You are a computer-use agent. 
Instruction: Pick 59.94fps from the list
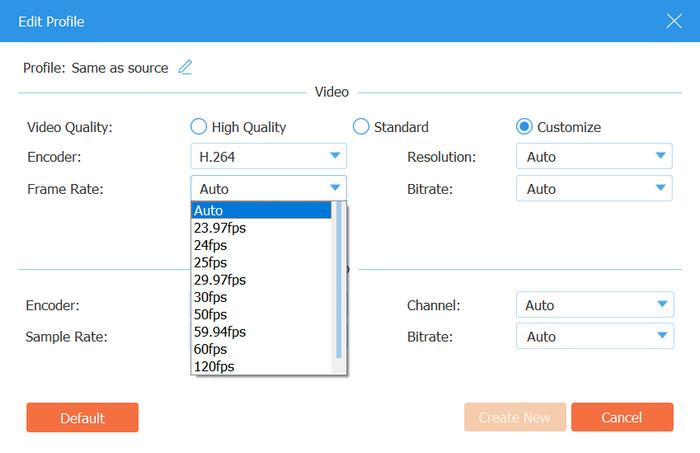click(x=262, y=332)
